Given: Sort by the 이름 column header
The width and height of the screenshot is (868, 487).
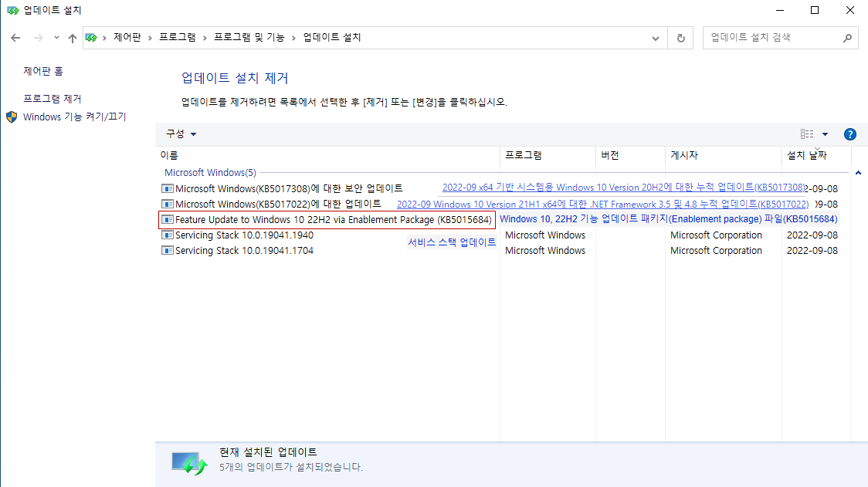Looking at the screenshot, I should coord(329,155).
